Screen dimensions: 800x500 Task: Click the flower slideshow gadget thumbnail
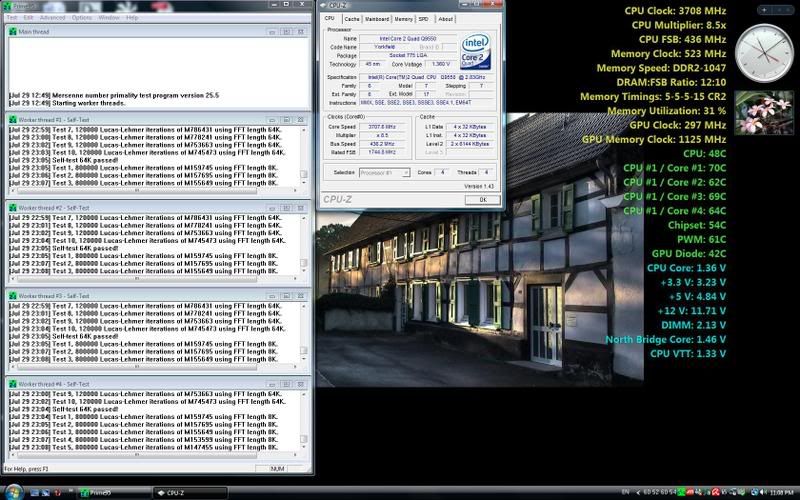pyautogui.click(x=763, y=113)
